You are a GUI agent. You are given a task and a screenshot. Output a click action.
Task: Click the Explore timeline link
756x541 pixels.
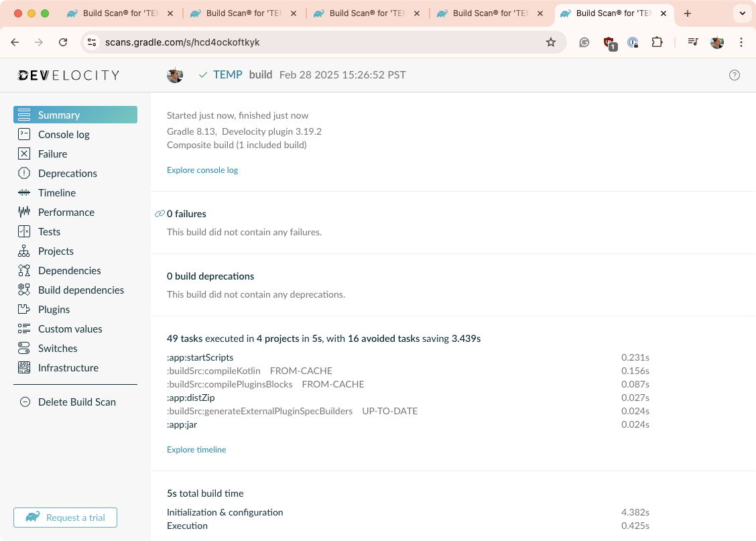(196, 450)
